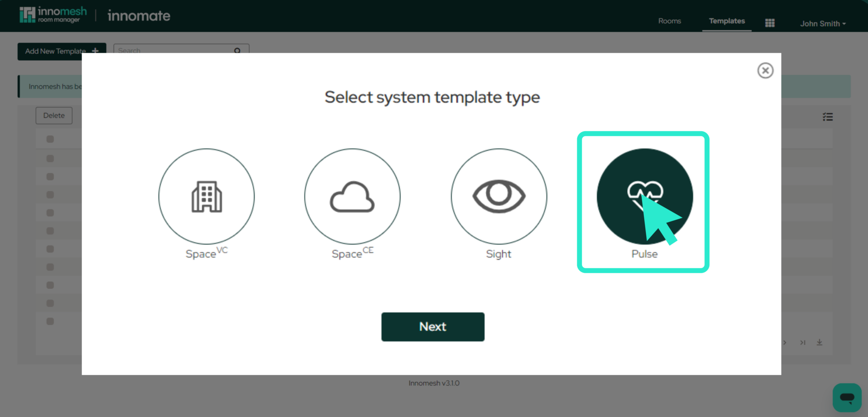Select the Space CE cloud icon

pos(352,196)
